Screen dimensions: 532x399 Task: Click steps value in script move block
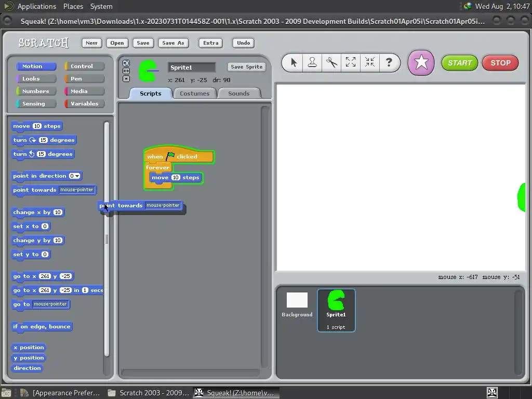point(176,178)
